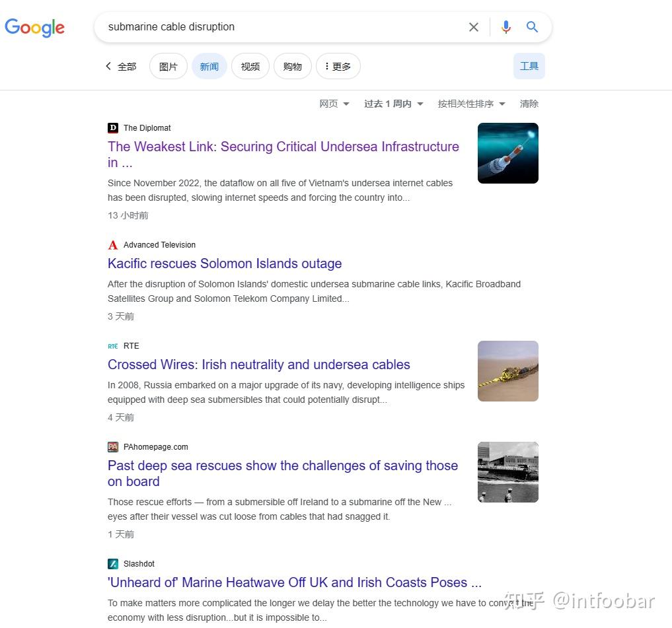Click the undersea cable thumbnail image

click(x=508, y=153)
